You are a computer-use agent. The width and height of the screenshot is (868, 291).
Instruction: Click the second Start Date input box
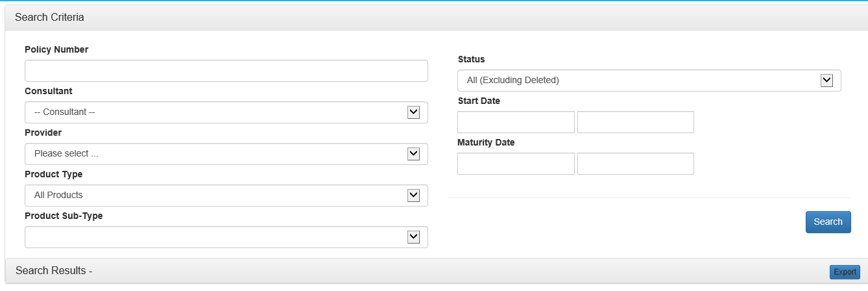(x=635, y=122)
